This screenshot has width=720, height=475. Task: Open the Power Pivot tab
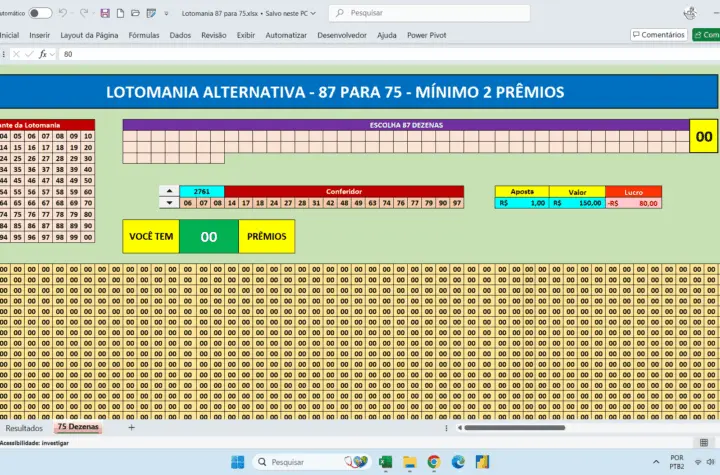point(427,35)
